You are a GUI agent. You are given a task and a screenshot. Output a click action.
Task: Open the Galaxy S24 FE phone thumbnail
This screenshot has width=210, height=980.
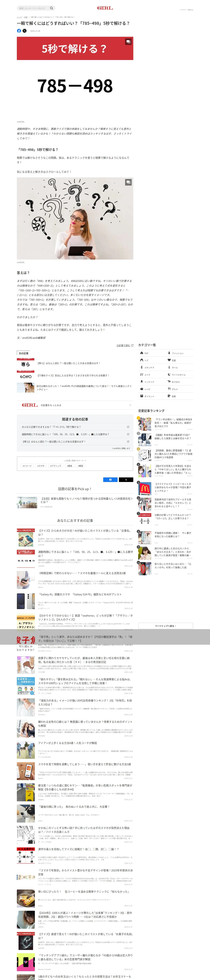pos(26,601)
